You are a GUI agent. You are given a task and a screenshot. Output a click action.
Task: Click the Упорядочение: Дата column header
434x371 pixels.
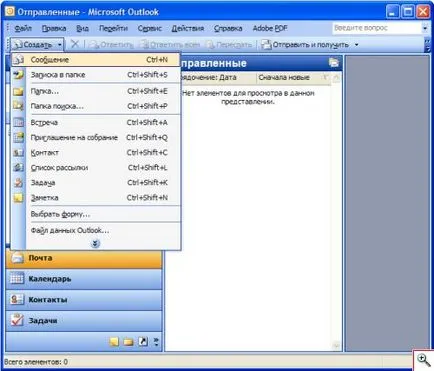click(218, 78)
